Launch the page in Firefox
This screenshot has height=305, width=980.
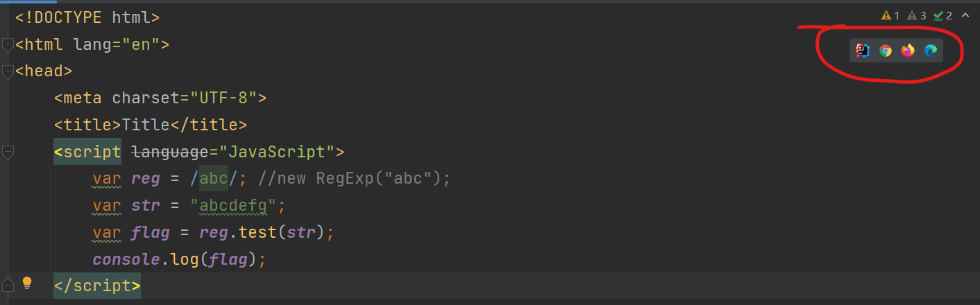[x=908, y=51]
